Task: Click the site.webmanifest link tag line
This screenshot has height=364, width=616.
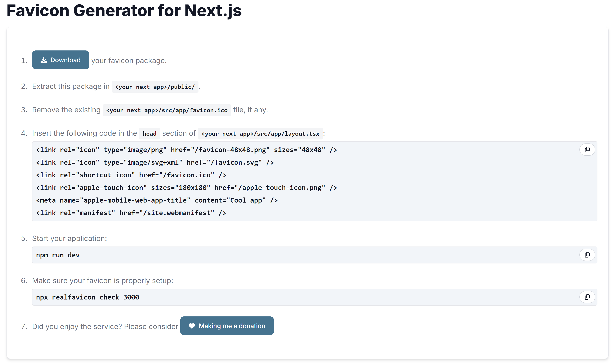Action: (131, 213)
